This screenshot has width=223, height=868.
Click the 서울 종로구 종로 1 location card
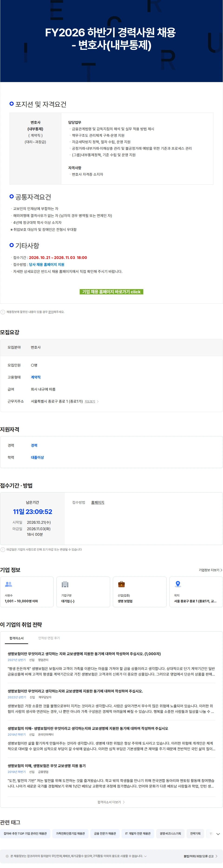[x=196, y=592]
